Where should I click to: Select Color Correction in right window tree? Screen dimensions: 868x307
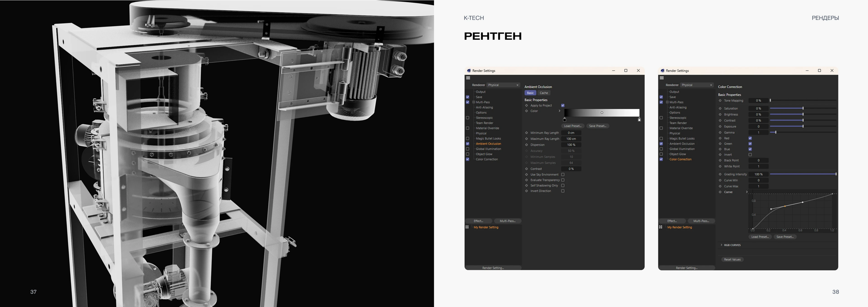point(680,159)
